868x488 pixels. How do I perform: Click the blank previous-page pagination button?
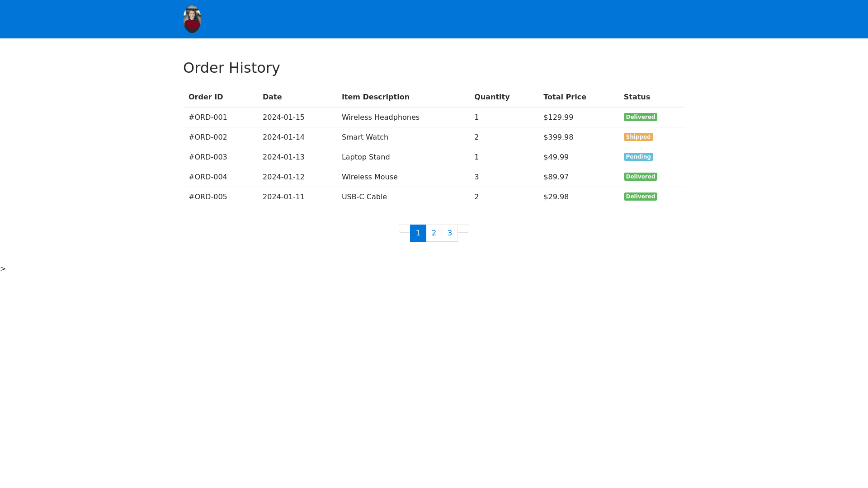pos(404,229)
